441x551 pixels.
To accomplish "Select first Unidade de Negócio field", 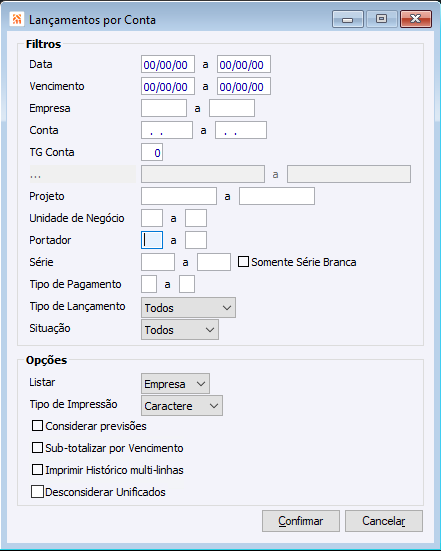I will click(x=152, y=218).
